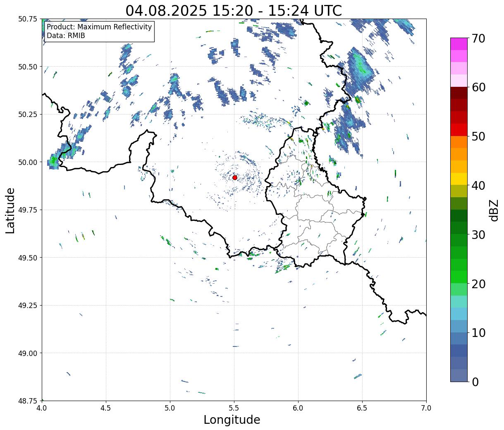Click the colorbar tick label 20
Screen dimensions: 504x430
[478, 284]
